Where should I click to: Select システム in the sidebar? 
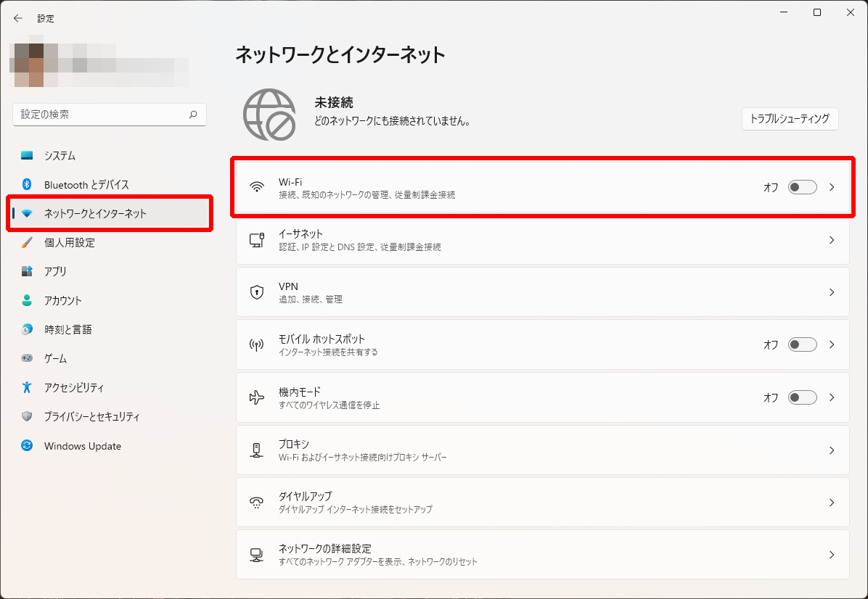(x=60, y=156)
